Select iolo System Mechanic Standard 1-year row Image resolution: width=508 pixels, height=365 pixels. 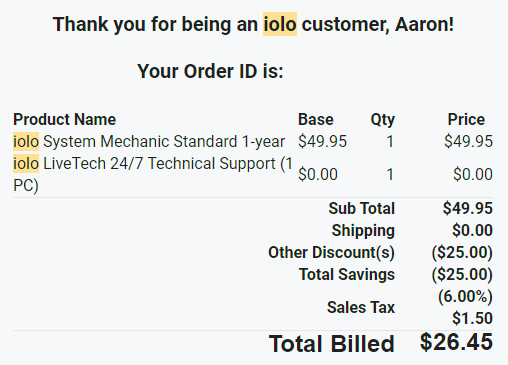253,141
